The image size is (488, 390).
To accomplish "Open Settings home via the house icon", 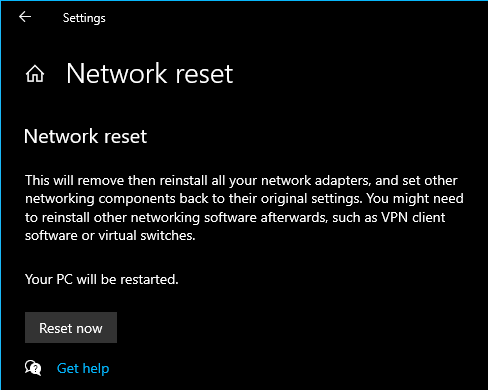I will coord(35,74).
